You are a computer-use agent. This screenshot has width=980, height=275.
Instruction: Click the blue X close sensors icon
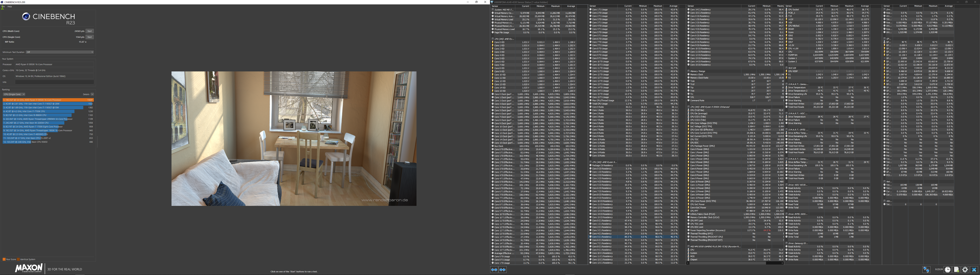[x=974, y=269]
